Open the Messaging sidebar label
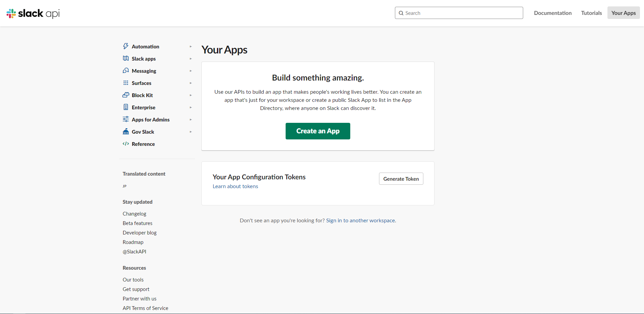Screen dimensions: 644x314 point(144,71)
